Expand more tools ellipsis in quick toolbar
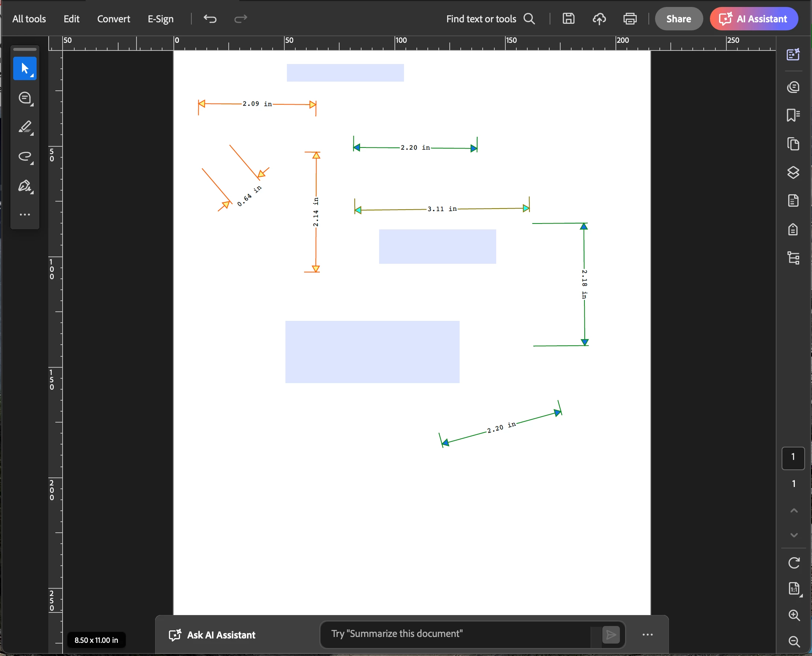Screen dimensions: 812x656 coord(25,214)
